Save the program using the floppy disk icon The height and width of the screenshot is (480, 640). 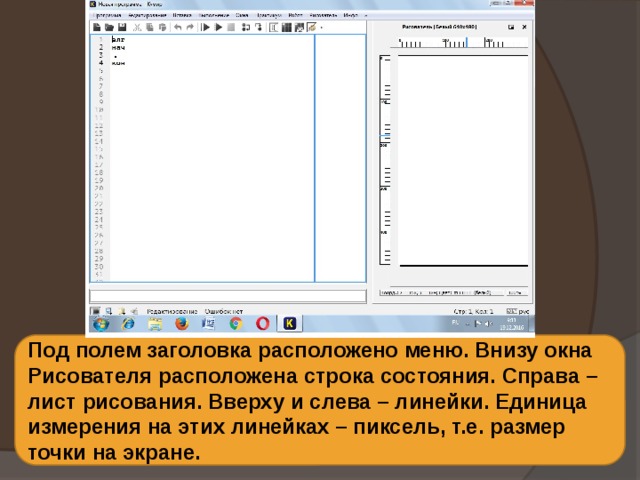tap(122, 27)
